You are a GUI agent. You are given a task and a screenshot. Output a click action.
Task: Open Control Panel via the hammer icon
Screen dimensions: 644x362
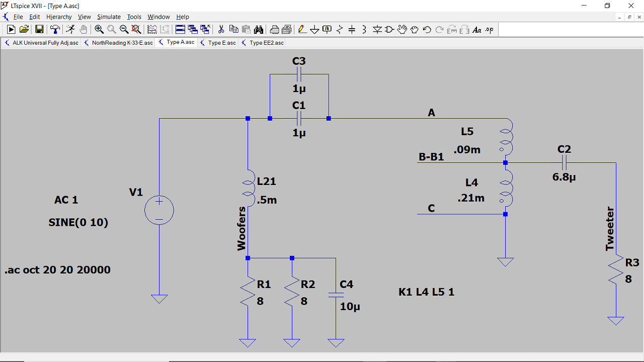point(55,30)
